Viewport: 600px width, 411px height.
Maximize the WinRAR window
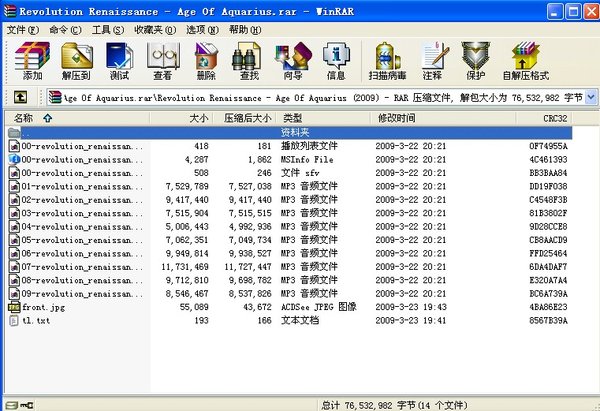(x=573, y=11)
